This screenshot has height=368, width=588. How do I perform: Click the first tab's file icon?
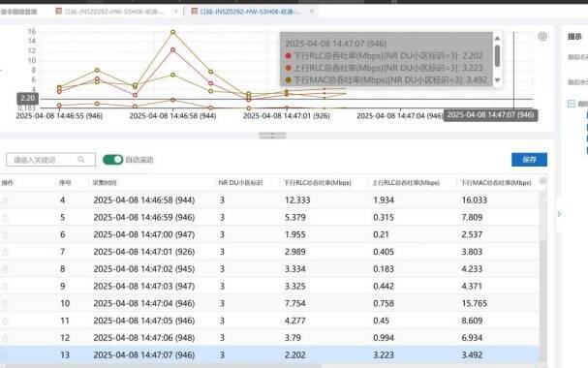pos(58,12)
